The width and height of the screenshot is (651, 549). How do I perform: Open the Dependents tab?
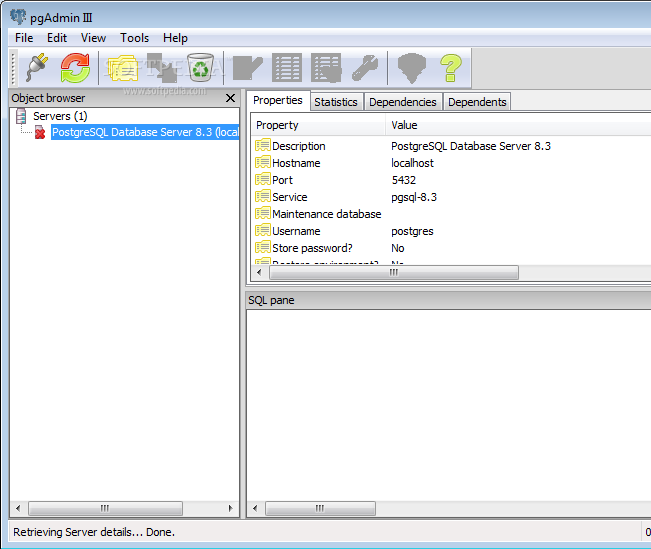pos(477,102)
